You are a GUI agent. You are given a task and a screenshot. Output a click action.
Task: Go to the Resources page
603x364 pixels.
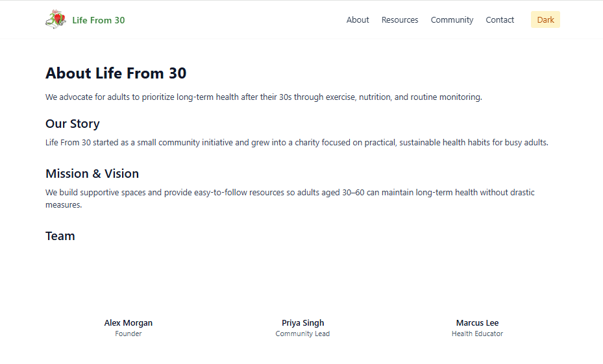pyautogui.click(x=400, y=20)
